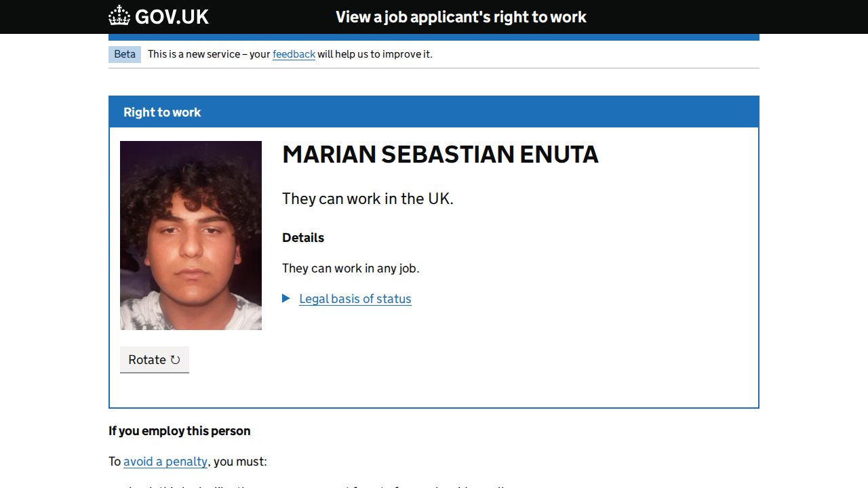
Task: Click the 'you must:' text after penalty link
Action: [241, 462]
